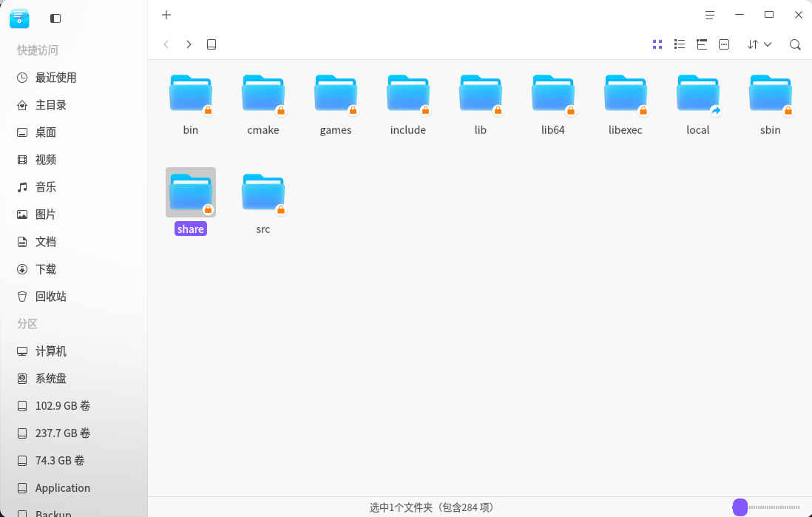The image size is (812, 517).
Task: Switch to tree view mode
Action: tap(702, 44)
